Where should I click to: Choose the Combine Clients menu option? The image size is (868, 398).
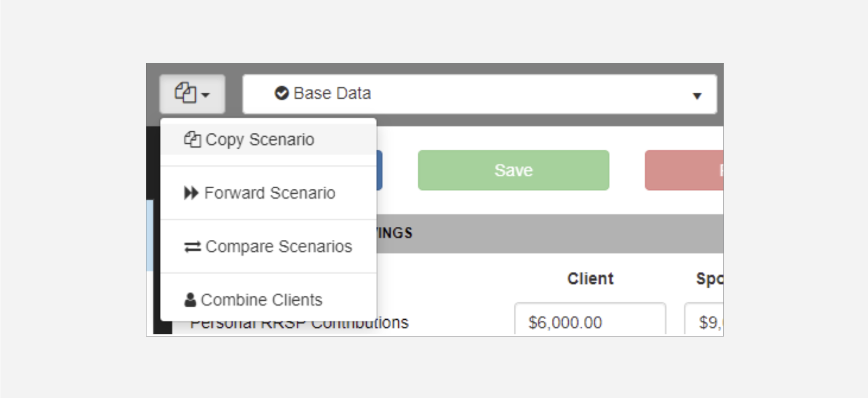[x=261, y=300]
